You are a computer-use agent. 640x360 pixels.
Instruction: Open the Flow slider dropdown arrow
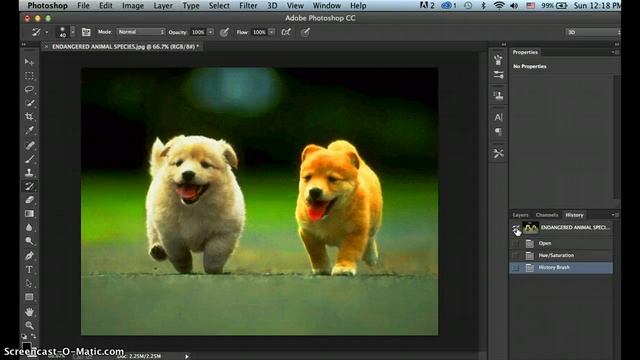pyautogui.click(x=271, y=32)
